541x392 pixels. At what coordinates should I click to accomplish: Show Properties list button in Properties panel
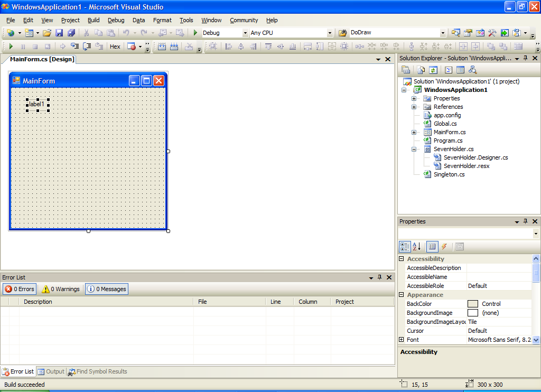432,246
